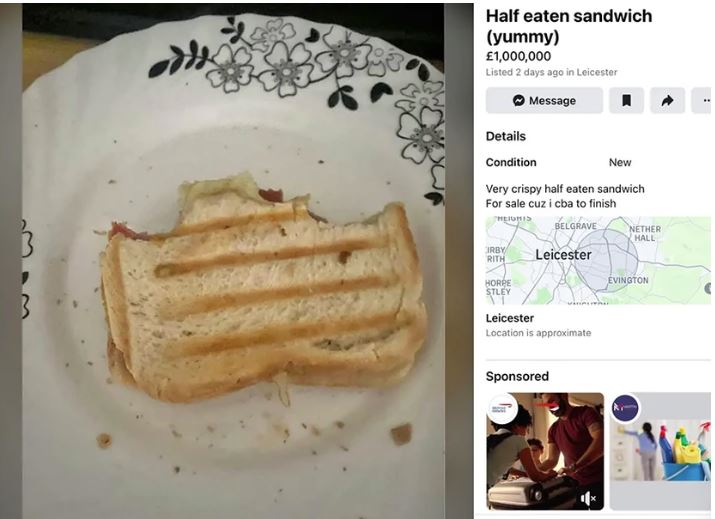The width and height of the screenshot is (715, 519).
Task: Unmute the sponsored video speaker icon
Action: [588, 498]
